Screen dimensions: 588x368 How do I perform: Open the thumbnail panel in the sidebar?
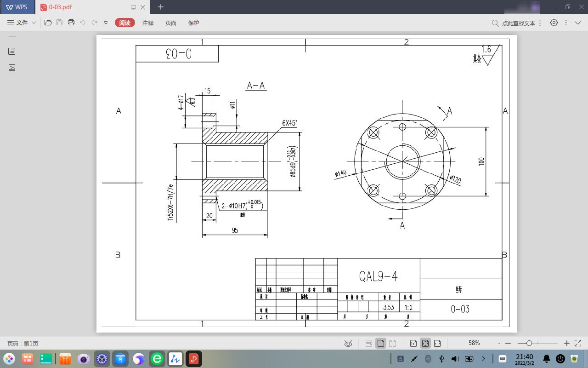point(12,68)
